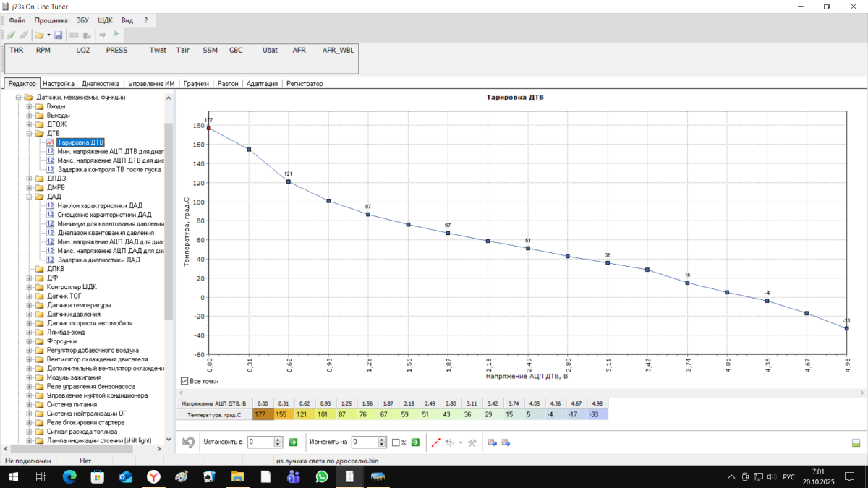
Task: Expand the ДТОЖ folder in tree
Action: (x=30, y=124)
